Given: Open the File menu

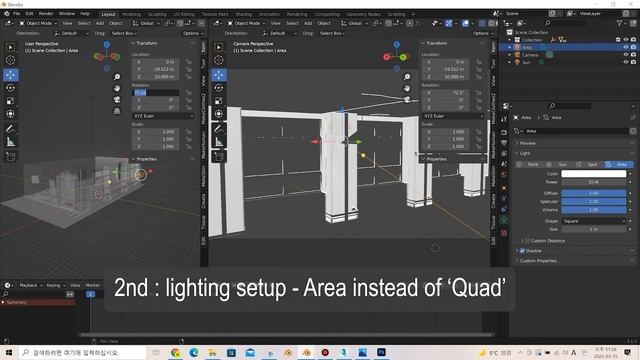Looking at the screenshot, I should (16, 13).
